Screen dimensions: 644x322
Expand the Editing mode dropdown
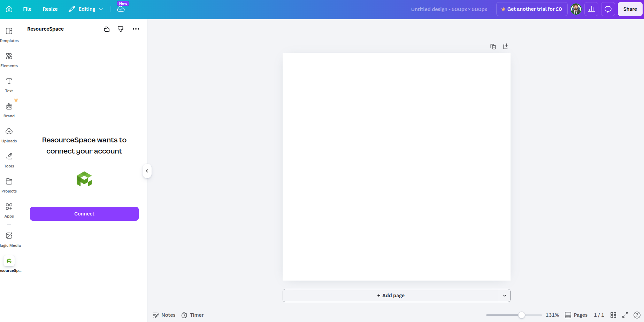pos(86,9)
